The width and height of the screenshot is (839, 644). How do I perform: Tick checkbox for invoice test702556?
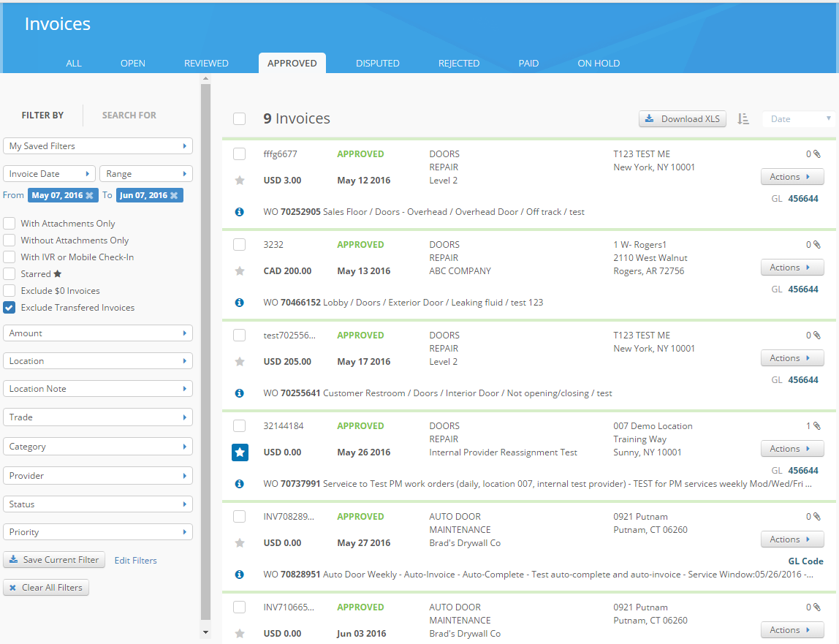point(239,335)
